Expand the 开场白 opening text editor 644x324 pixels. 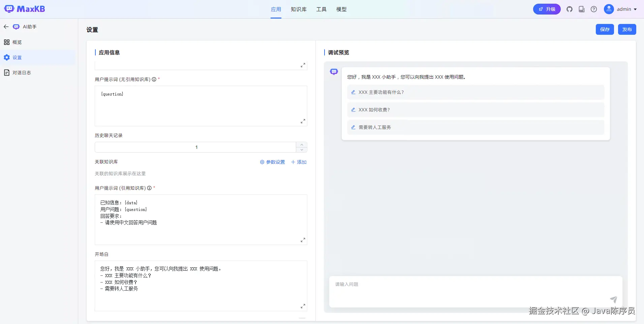303,306
